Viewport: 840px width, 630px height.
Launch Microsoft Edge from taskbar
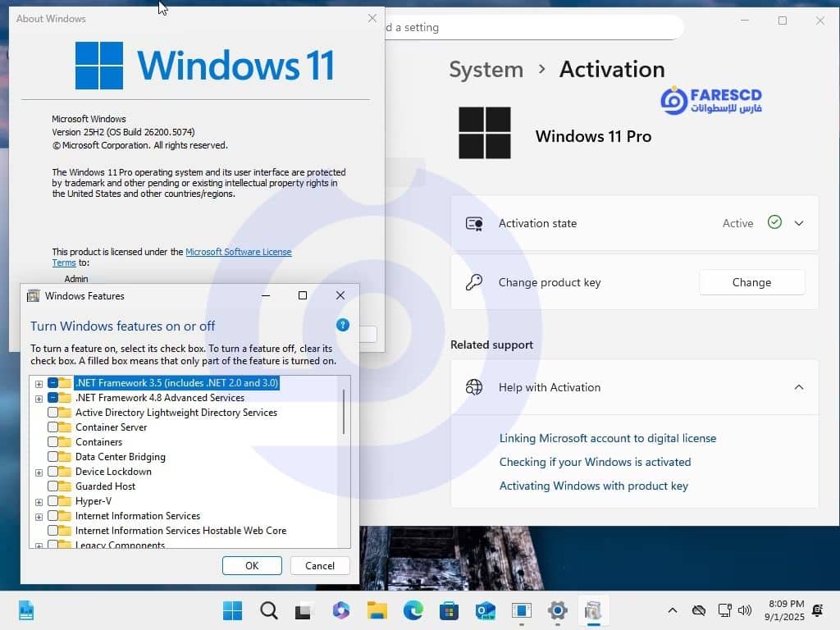[x=413, y=610]
